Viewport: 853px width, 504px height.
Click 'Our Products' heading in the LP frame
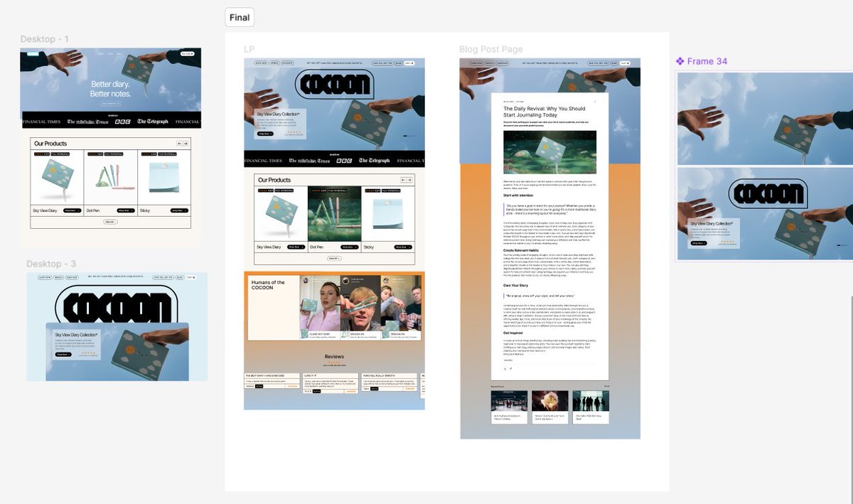click(274, 180)
